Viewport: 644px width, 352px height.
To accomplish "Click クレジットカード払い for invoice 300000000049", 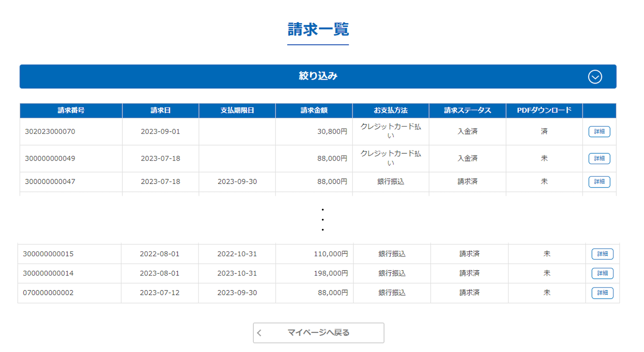I will 391,158.
